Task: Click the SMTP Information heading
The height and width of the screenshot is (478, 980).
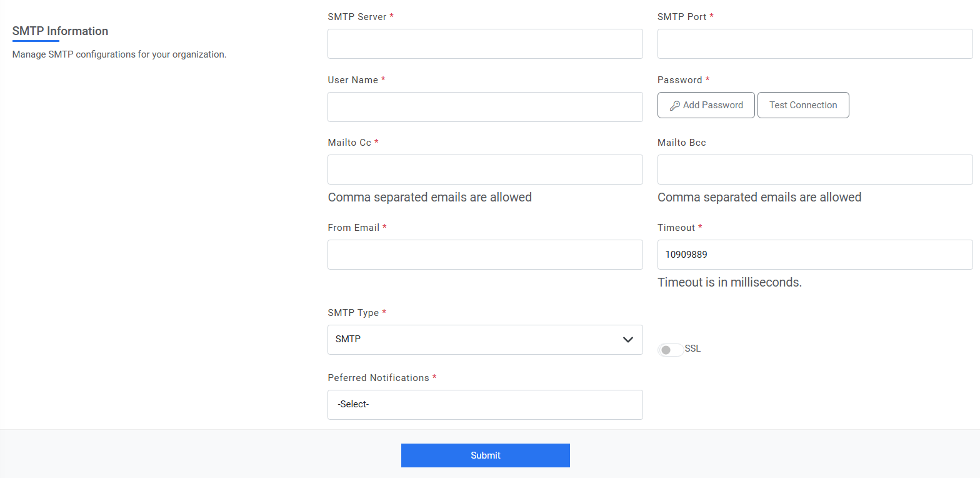Action: tap(60, 31)
